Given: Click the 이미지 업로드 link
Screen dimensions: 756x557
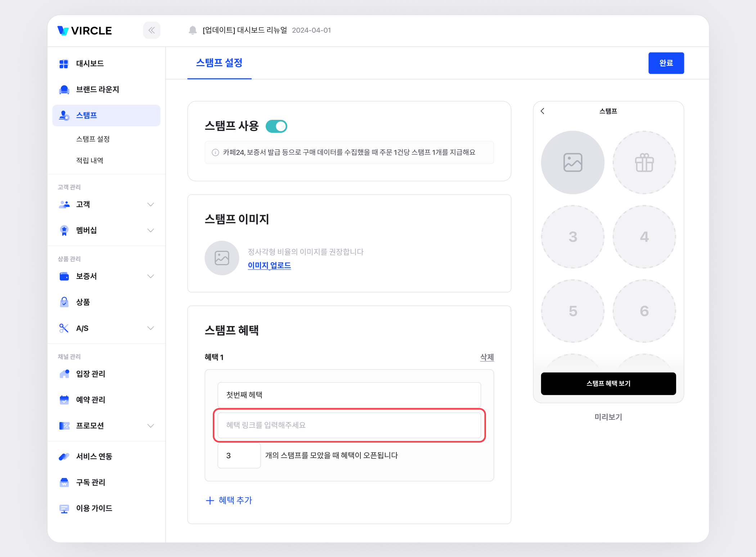Looking at the screenshot, I should pos(269,266).
